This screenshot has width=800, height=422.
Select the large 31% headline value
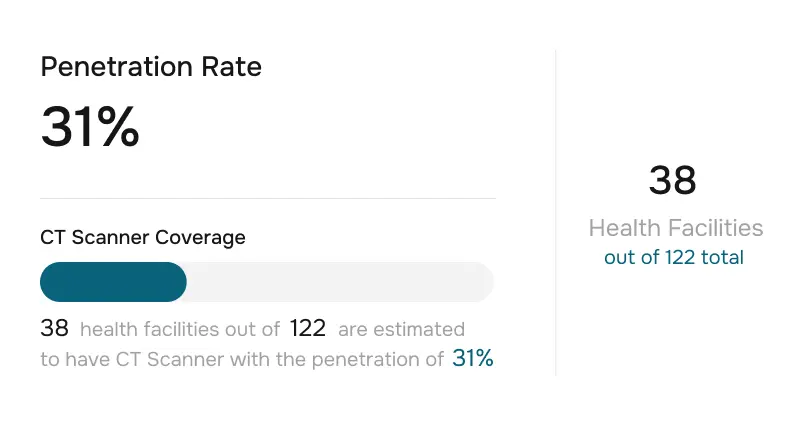point(90,128)
